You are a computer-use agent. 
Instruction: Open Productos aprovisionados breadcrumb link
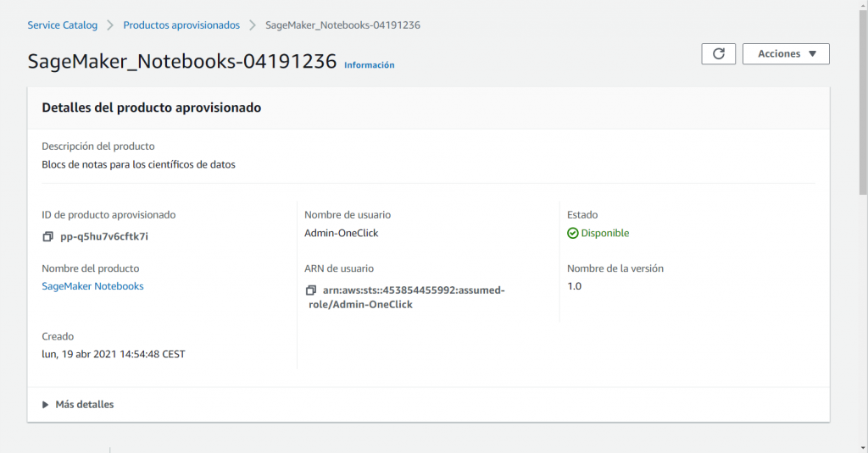click(x=181, y=25)
